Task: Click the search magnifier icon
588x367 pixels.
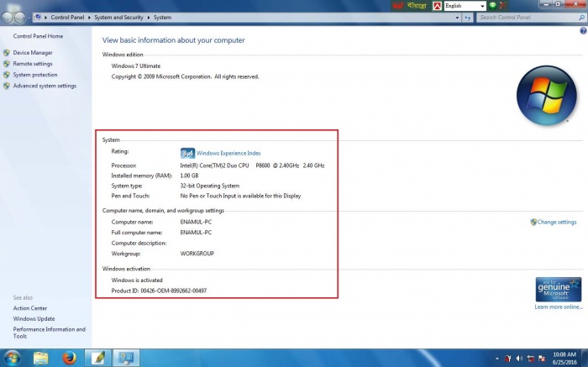Action: coord(581,18)
